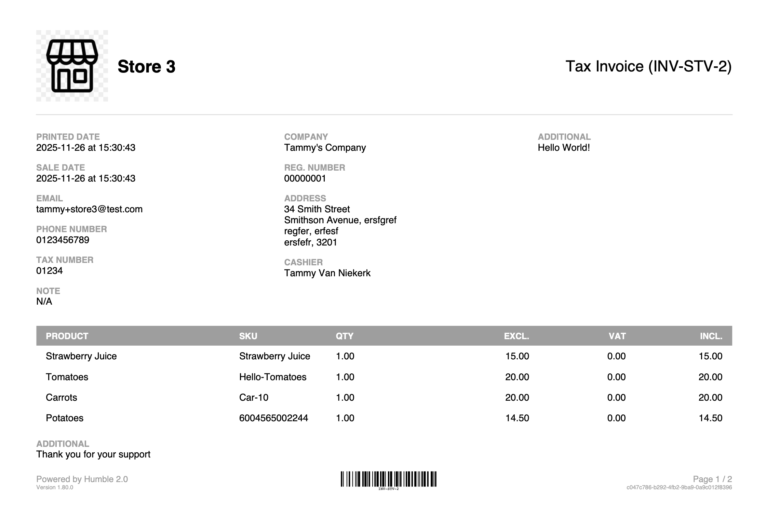
Task: Click the store logo icon
Action: [72, 66]
